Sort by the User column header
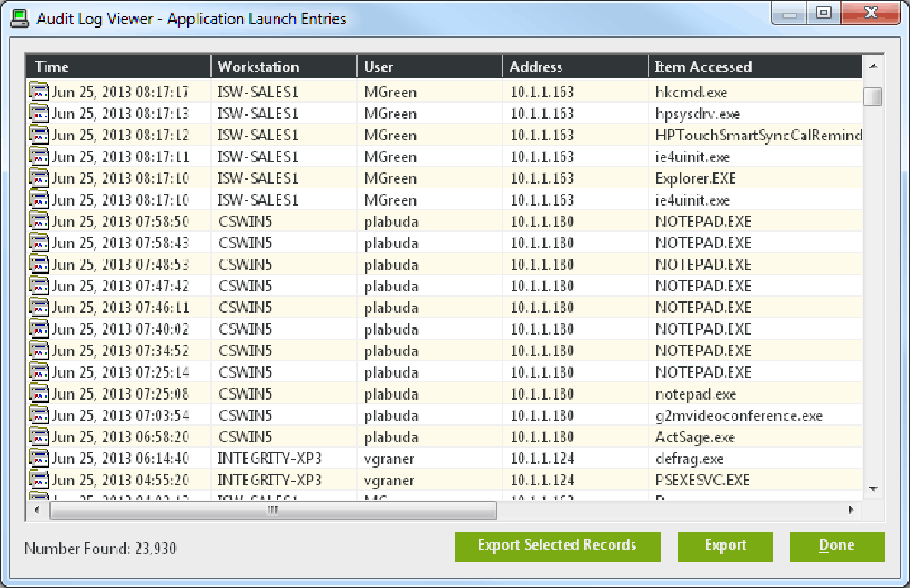Screen dimensions: 910x588 [x=430, y=66]
